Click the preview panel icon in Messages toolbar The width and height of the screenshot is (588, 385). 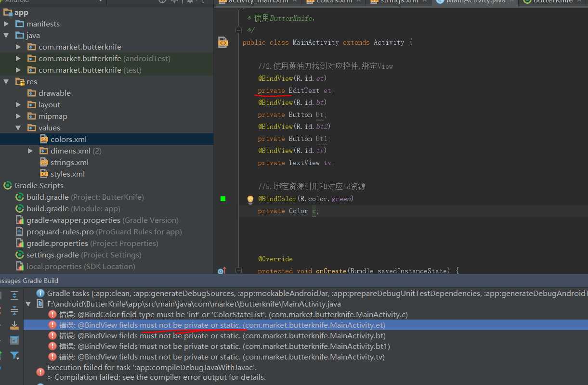[x=14, y=340]
